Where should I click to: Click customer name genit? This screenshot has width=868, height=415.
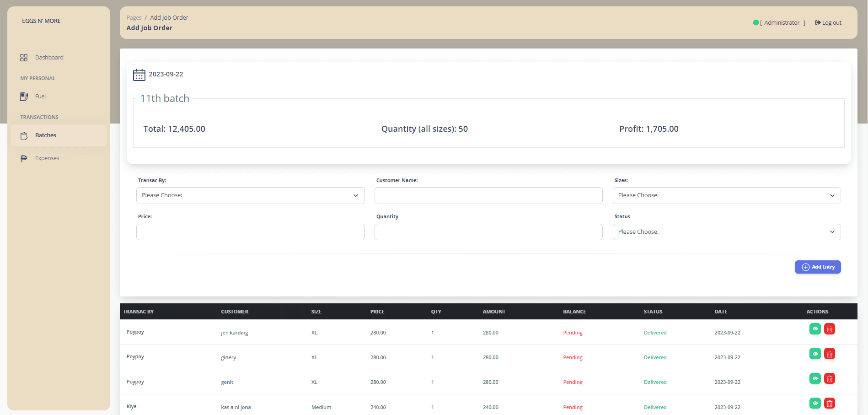tap(227, 382)
